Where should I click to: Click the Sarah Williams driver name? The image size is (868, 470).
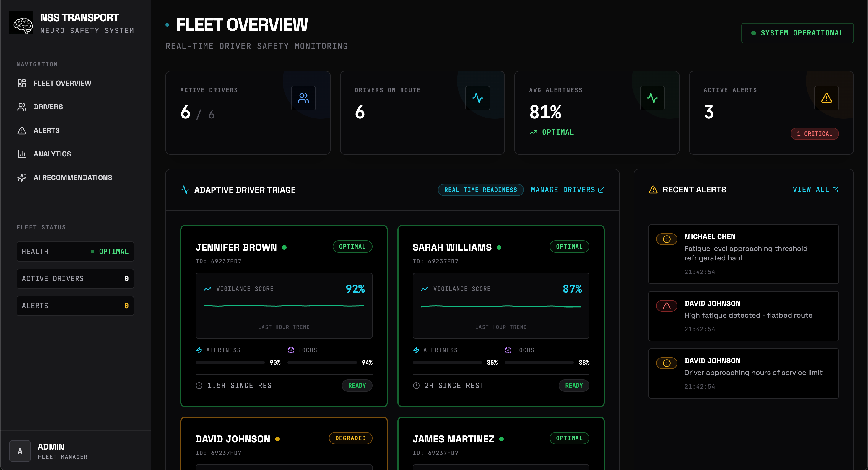coord(452,247)
